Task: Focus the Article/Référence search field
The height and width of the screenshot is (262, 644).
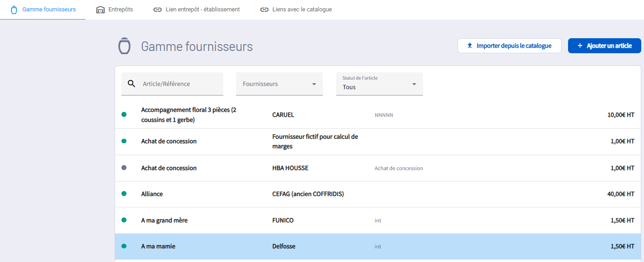Action: 180,84
